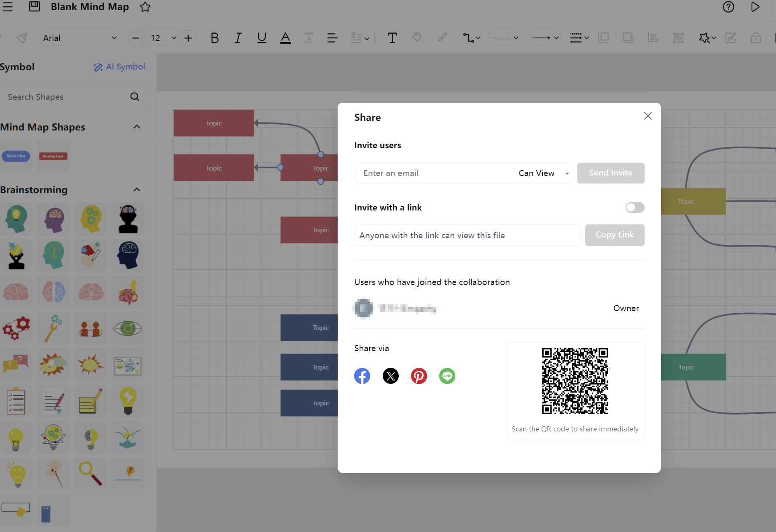
Task: Select the Main Idea shape
Action: coord(16,156)
